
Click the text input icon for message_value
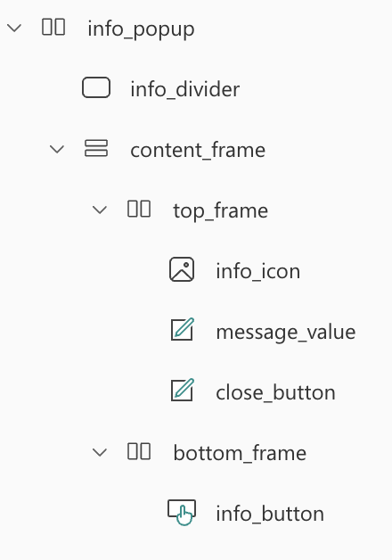(183, 329)
